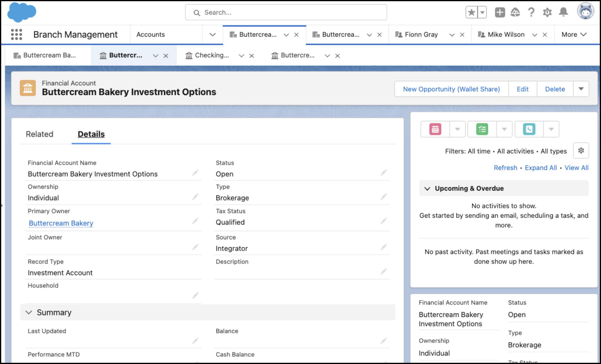Select the Buttercream Ba... account subtab
The width and height of the screenshot is (601, 364).
point(45,55)
